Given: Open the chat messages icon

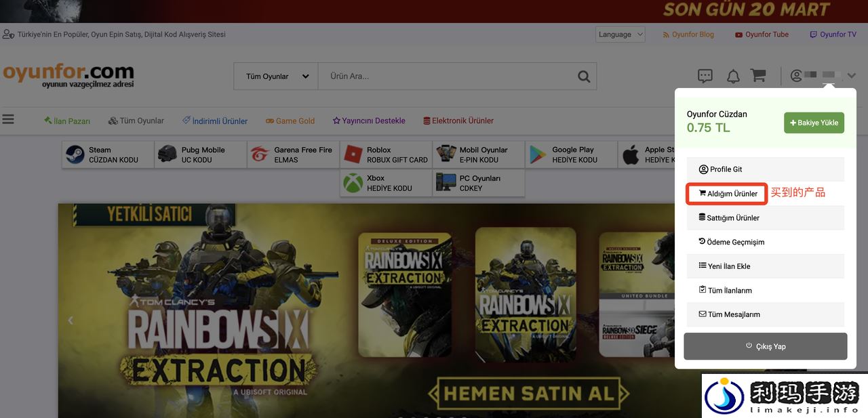Looking at the screenshot, I should point(705,76).
